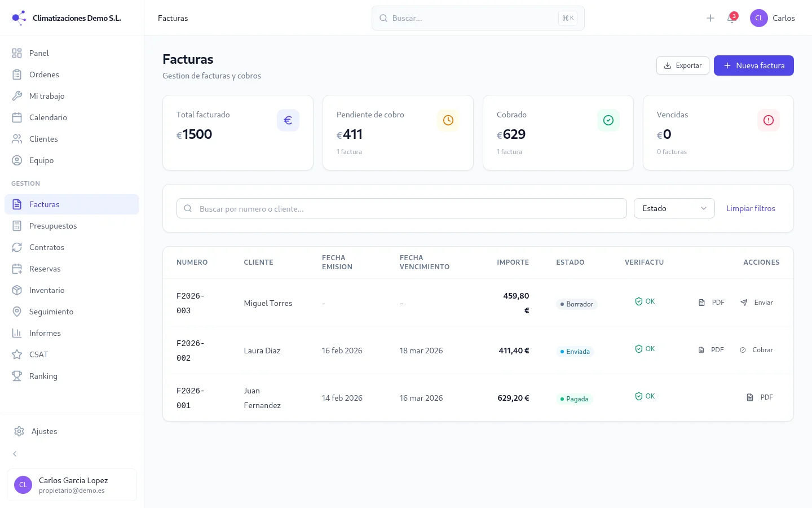The height and width of the screenshot is (508, 812).
Task: Navigate to Calendario from sidebar
Action: tap(48, 117)
